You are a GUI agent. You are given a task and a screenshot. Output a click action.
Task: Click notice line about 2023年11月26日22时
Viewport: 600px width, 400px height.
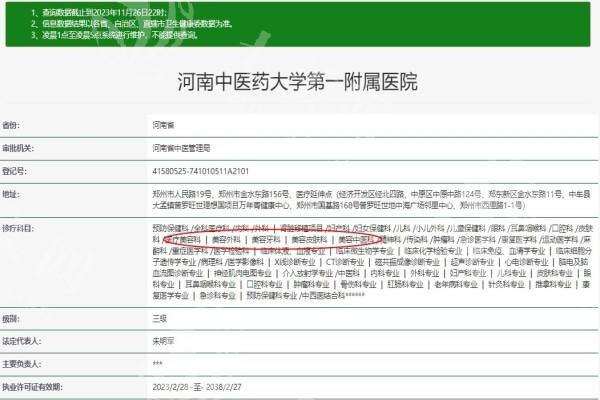99,12
